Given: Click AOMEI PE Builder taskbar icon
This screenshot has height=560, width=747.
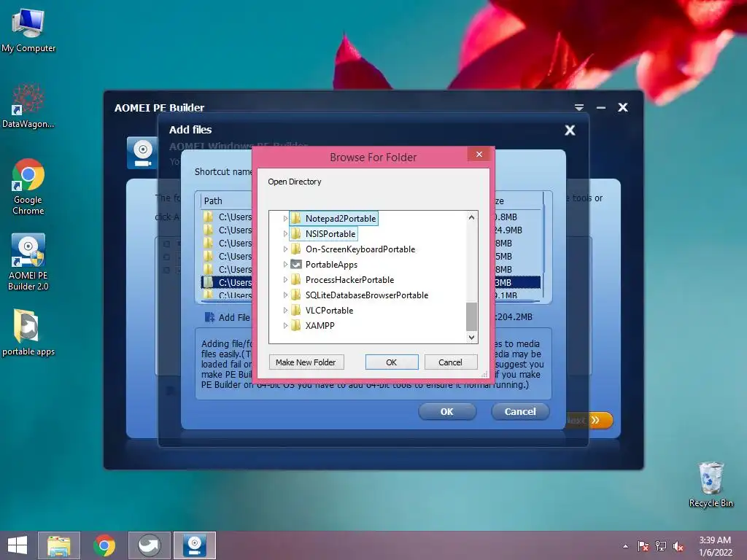Looking at the screenshot, I should pyautogui.click(x=194, y=545).
